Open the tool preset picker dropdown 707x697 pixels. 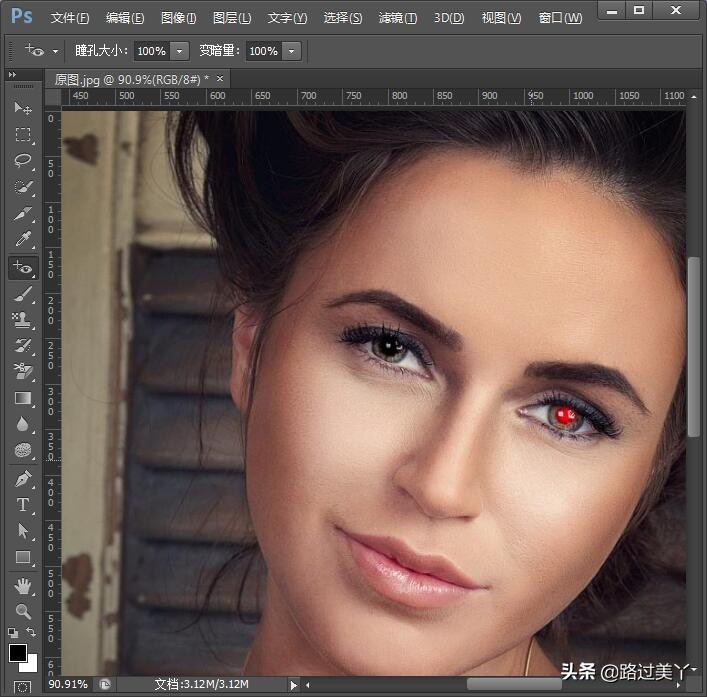55,51
